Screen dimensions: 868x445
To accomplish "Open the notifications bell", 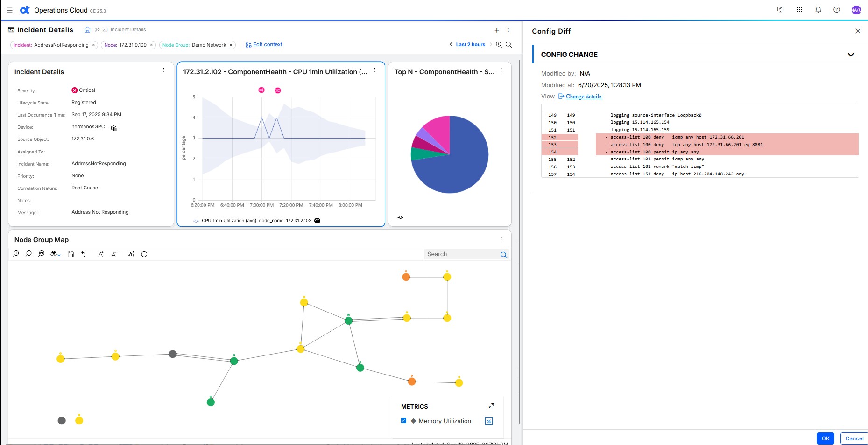I will pos(818,10).
